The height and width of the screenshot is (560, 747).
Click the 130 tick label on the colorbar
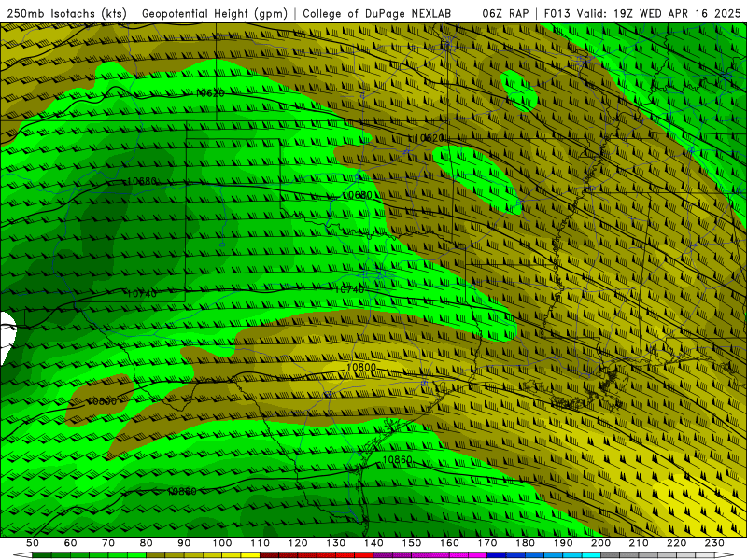pos(335,543)
